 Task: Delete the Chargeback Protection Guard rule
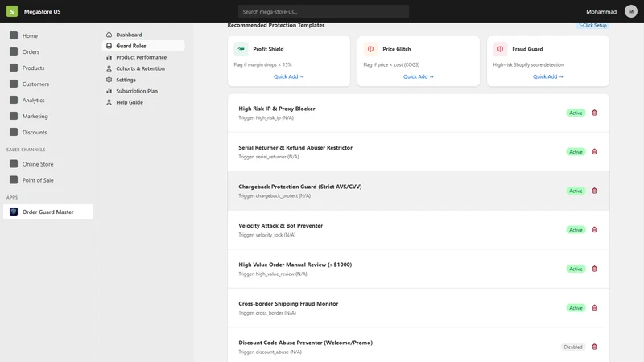tap(594, 191)
